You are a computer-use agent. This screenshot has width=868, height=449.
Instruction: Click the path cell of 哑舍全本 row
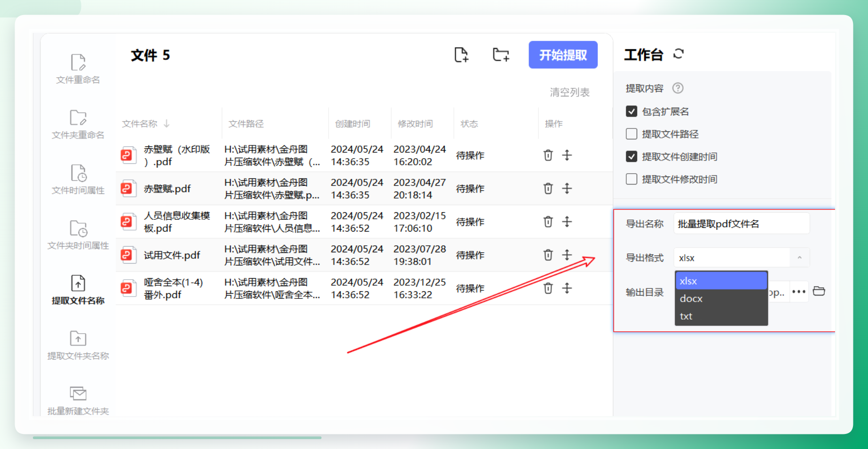point(272,288)
